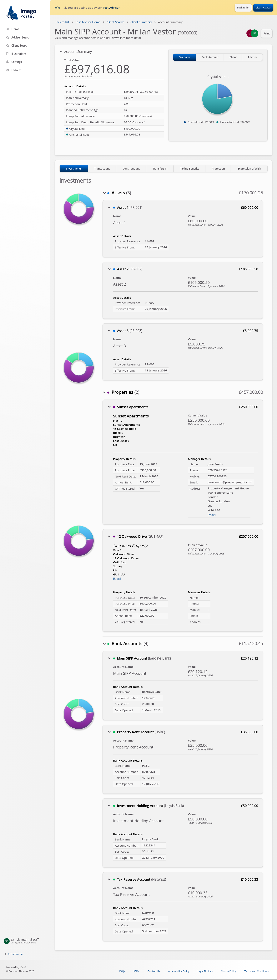Open the Contact Us footer link
277x980 pixels.
tap(154, 971)
